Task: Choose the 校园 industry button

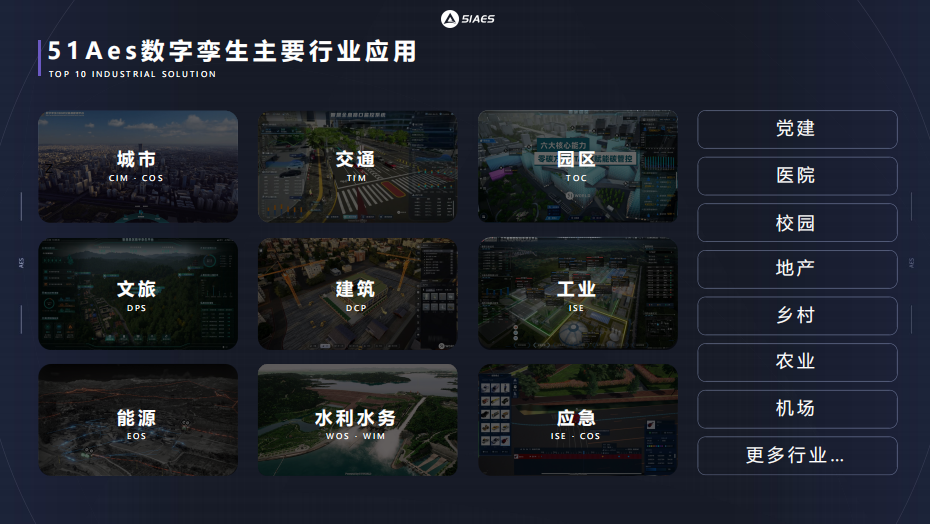Action: pos(797,223)
